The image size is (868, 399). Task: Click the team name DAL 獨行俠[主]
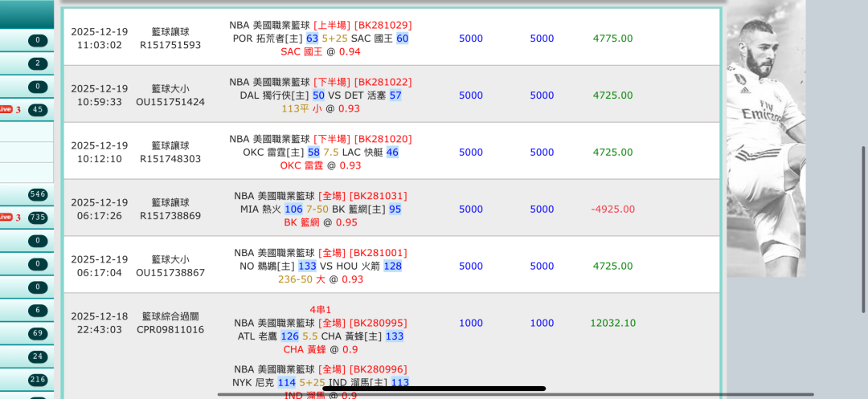275,96
